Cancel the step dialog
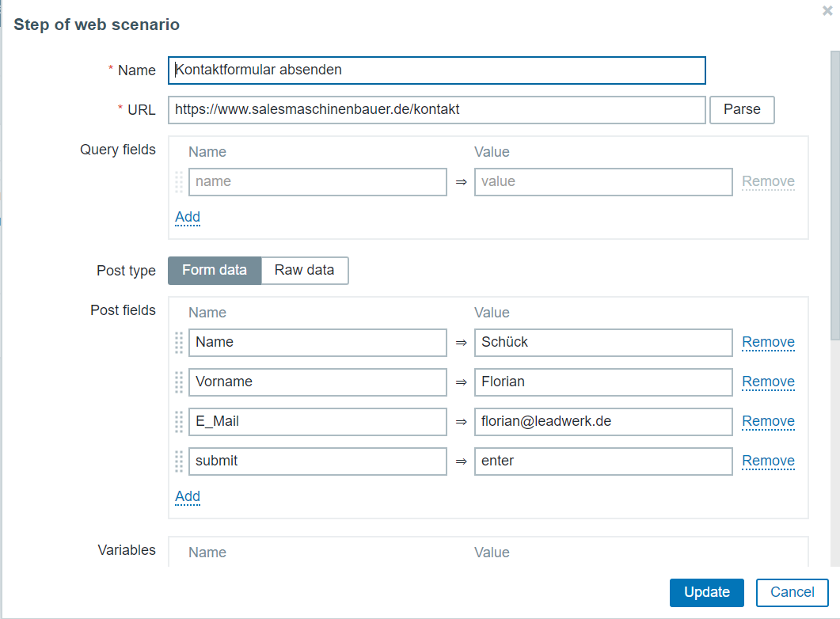 tap(792, 592)
